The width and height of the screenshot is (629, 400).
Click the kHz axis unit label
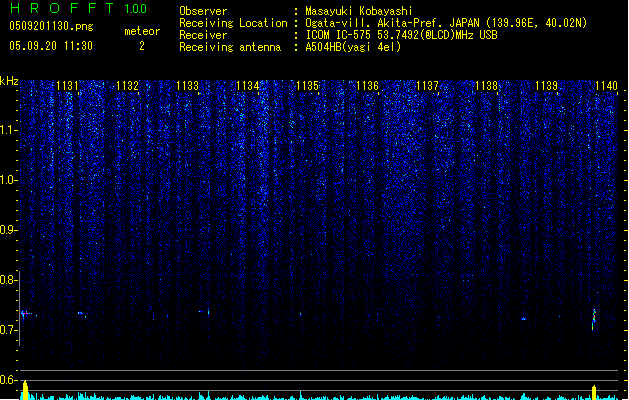click(x=9, y=81)
